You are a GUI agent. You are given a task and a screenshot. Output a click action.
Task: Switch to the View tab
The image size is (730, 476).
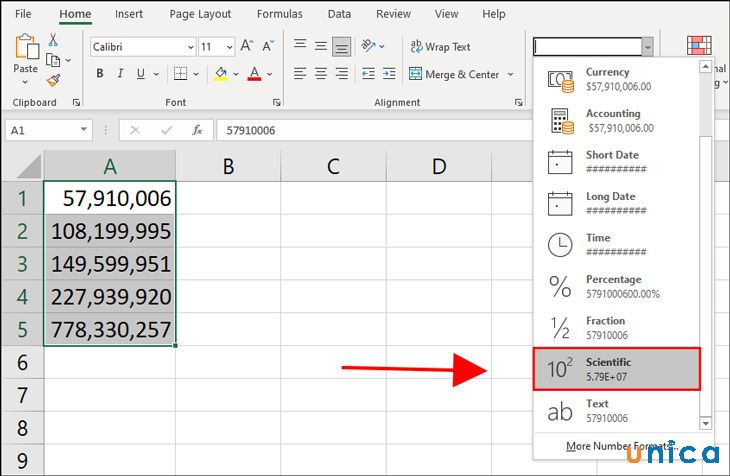click(x=446, y=14)
